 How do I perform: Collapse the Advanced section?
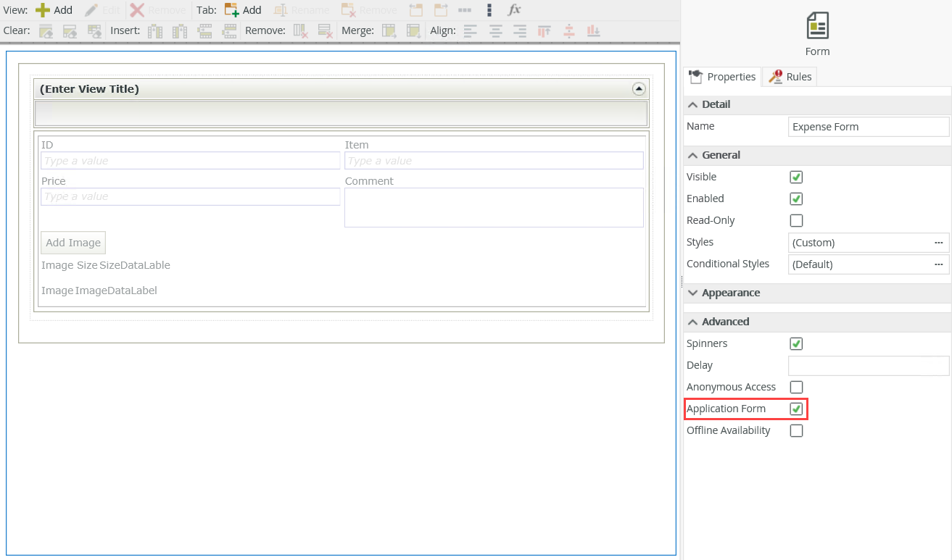[725, 322]
